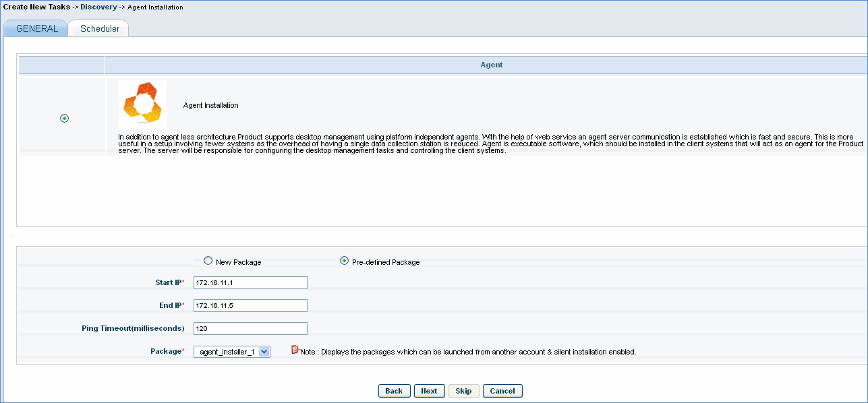Screen dimensions: 868x403
Task: Click into the End IP field
Action: (x=250, y=306)
